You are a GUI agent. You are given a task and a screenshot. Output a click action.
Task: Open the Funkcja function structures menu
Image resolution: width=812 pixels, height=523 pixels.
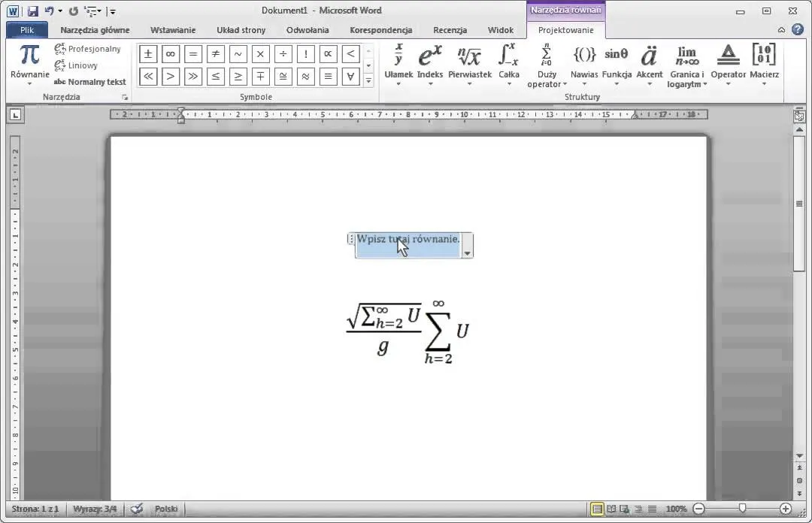(x=617, y=65)
